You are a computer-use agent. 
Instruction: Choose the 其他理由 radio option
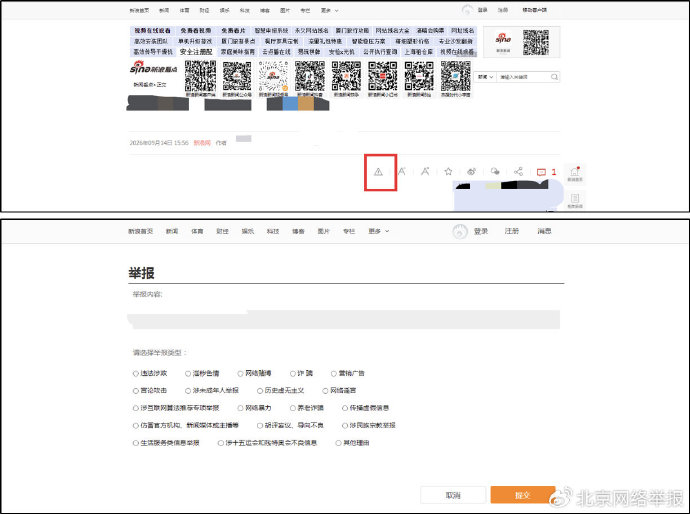click(338, 443)
